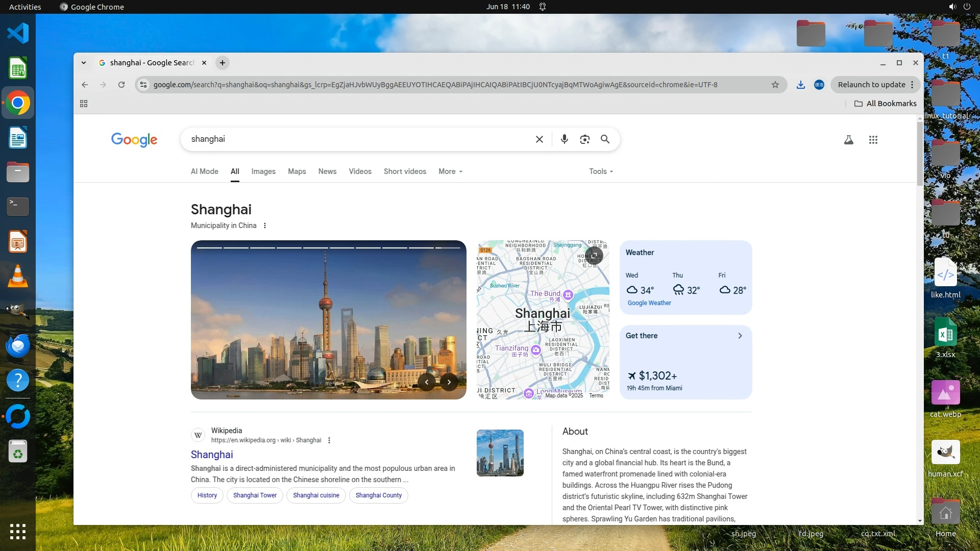980x551 pixels.
Task: Open the Shanghai Wikipedia result link
Action: (212, 455)
